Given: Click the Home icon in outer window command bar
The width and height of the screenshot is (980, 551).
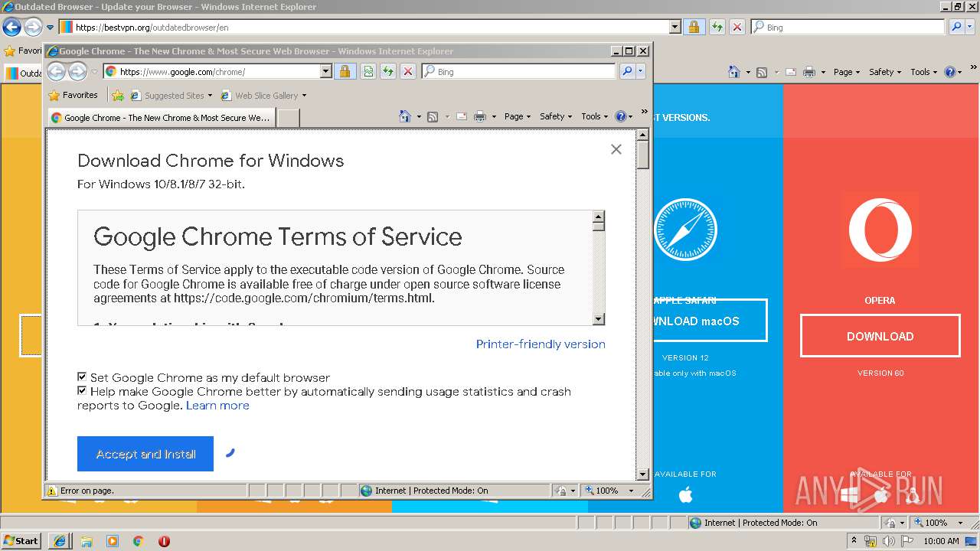Looking at the screenshot, I should pyautogui.click(x=734, y=72).
